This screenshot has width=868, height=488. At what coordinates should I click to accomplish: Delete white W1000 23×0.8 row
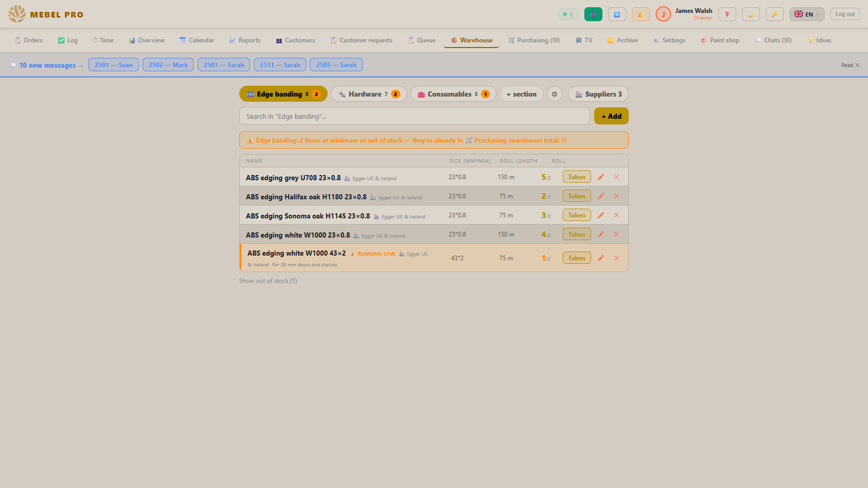[x=616, y=234]
